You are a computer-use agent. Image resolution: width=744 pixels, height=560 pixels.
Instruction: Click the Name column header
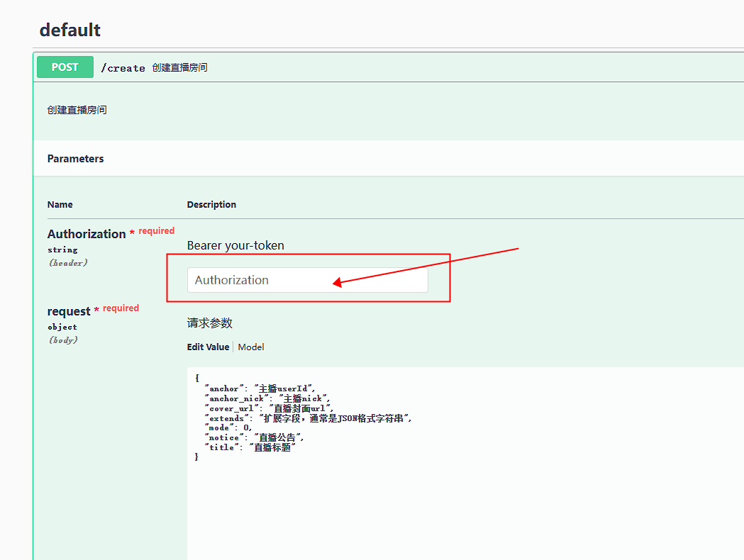click(x=60, y=204)
